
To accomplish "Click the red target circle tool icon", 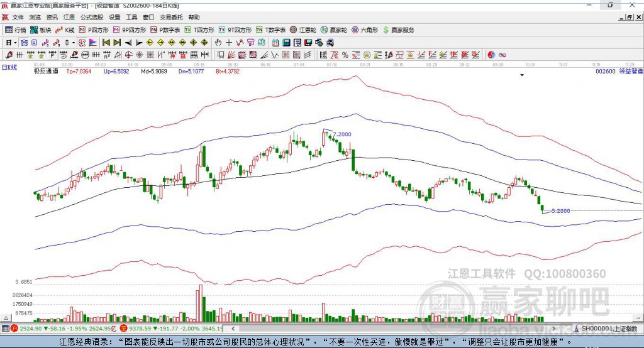I will point(128,55).
